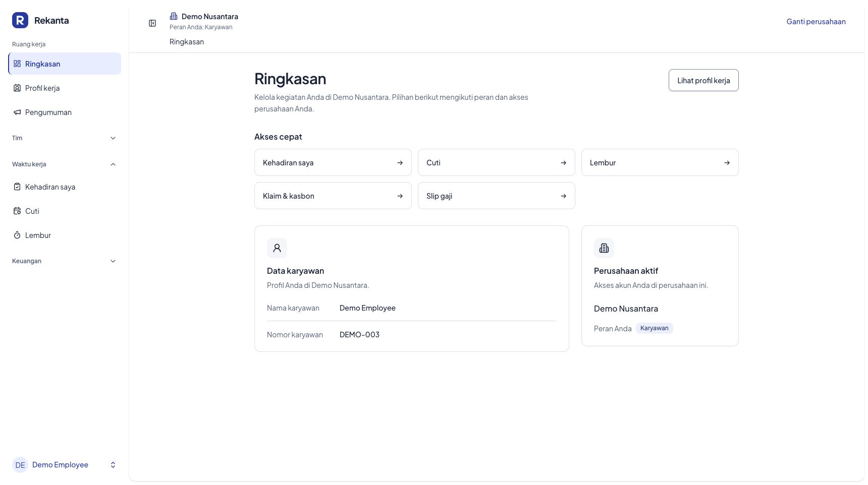Click the employee number DEMO-003
This screenshot has width=868, height=485.
point(359,334)
